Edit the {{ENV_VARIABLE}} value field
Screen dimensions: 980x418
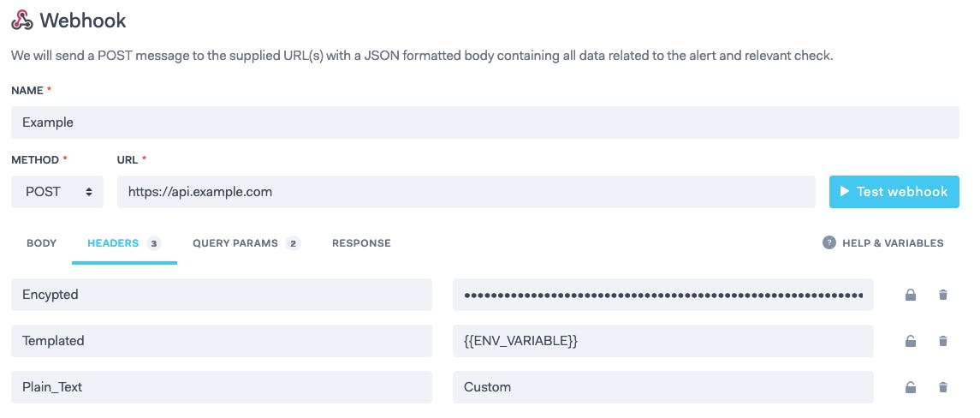coord(663,341)
